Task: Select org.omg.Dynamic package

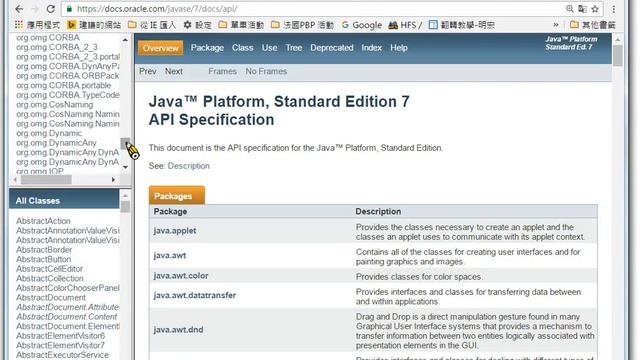Action: 49,133
